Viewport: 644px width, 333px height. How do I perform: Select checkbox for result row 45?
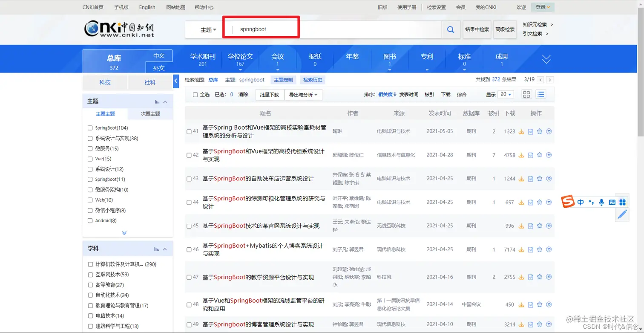pos(189,226)
